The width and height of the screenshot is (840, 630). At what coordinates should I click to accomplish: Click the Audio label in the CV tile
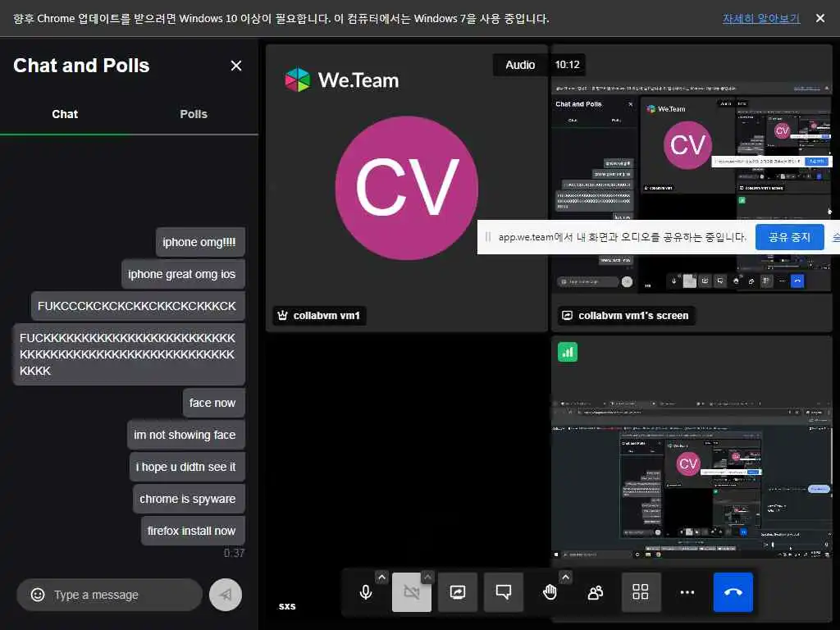pos(520,65)
